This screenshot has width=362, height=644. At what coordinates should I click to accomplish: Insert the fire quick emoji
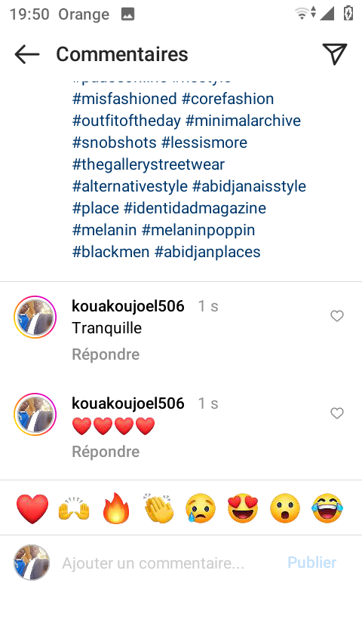pos(116,508)
